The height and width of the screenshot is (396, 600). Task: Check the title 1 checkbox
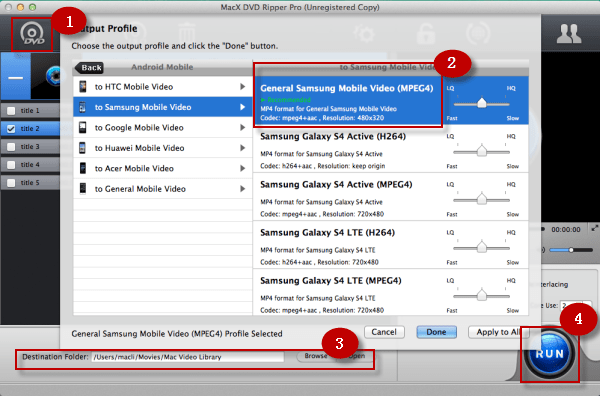[11, 111]
